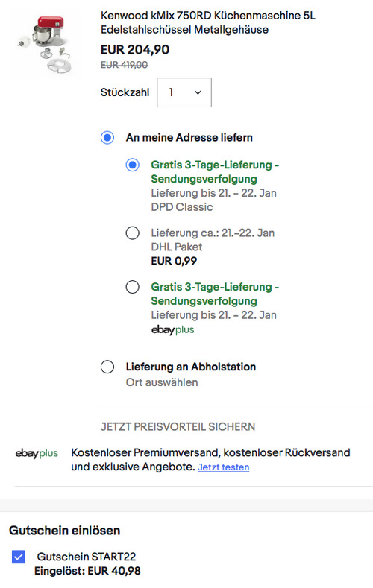Select 'An meine Adresse liefern' radio button
The image size is (373, 588).
pyautogui.click(x=107, y=138)
